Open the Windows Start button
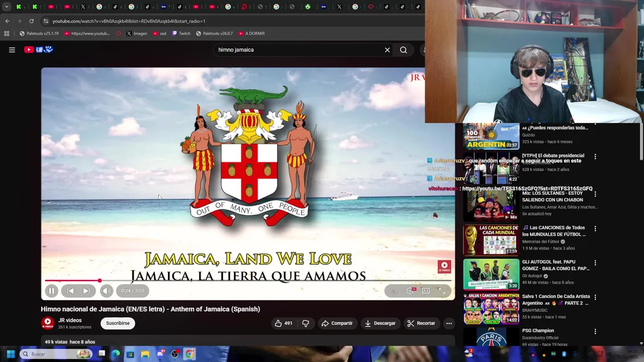This screenshot has width=644, height=362. pos(11,354)
